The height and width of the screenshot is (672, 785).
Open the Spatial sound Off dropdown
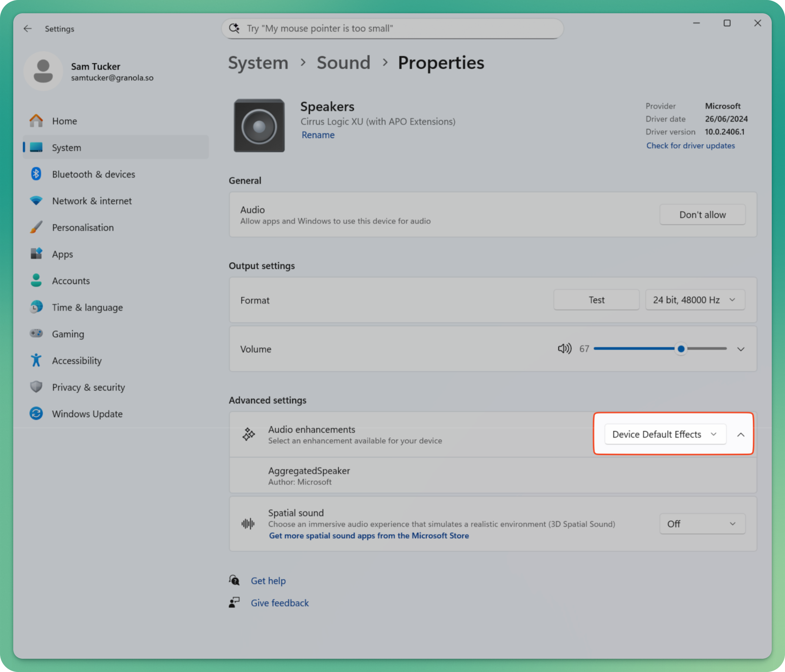point(702,524)
